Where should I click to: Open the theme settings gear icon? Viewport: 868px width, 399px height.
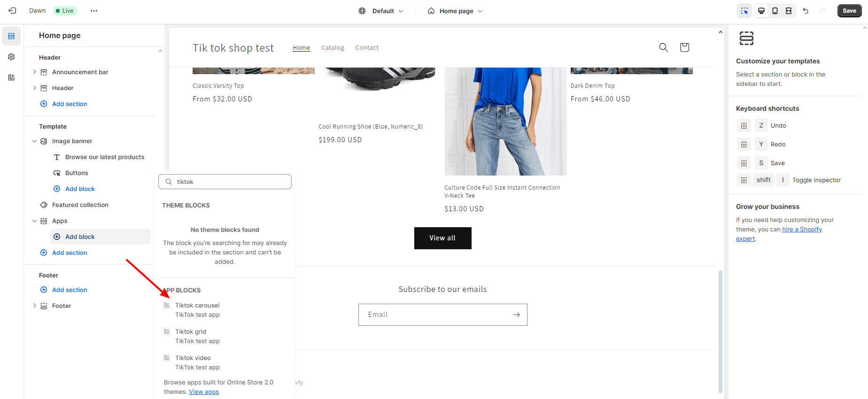pos(11,57)
